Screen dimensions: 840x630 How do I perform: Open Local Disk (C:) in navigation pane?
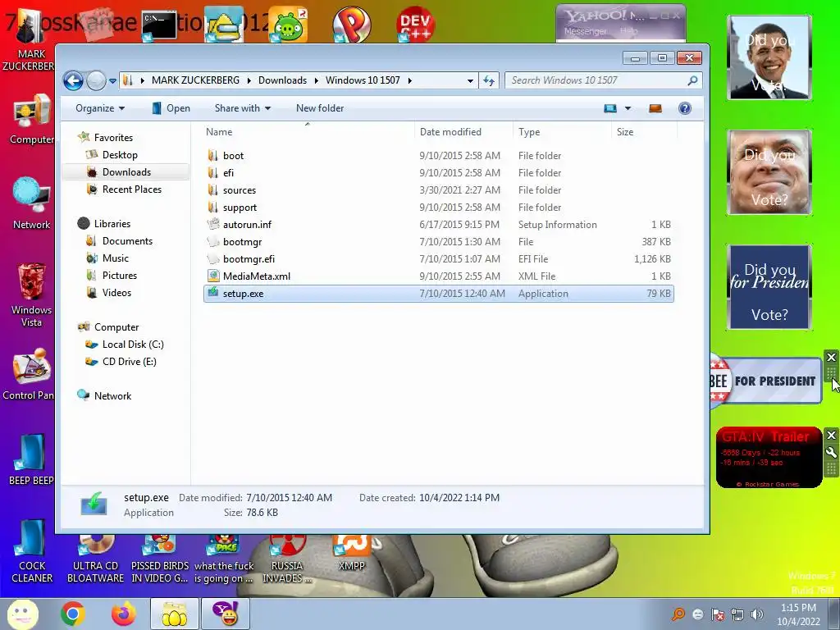point(133,345)
